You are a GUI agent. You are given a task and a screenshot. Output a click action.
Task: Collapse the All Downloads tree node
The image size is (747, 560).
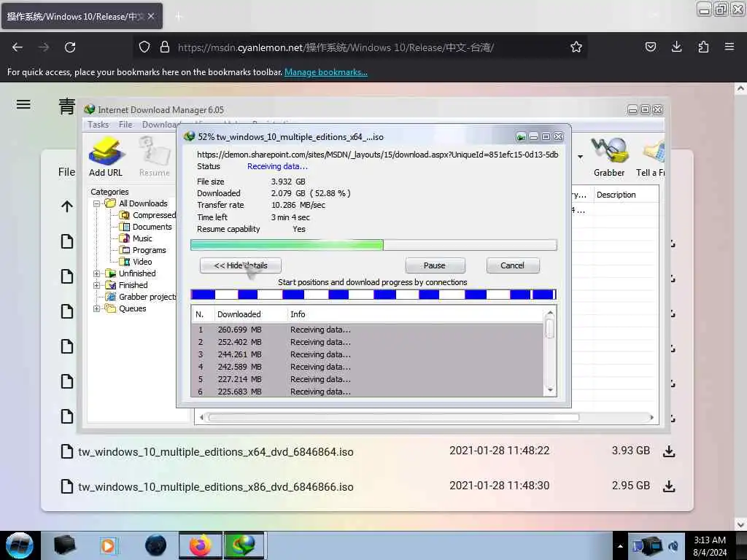click(97, 204)
